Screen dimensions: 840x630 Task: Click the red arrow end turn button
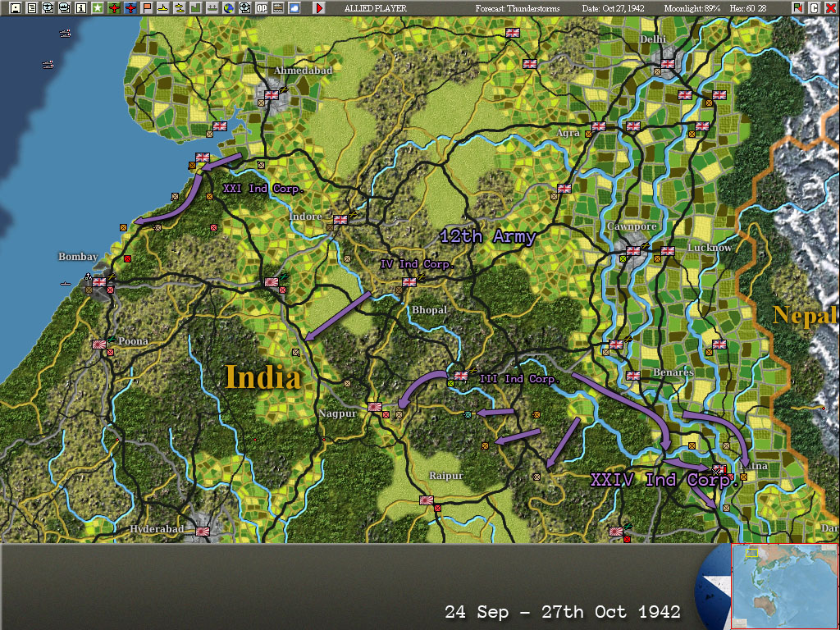point(319,8)
